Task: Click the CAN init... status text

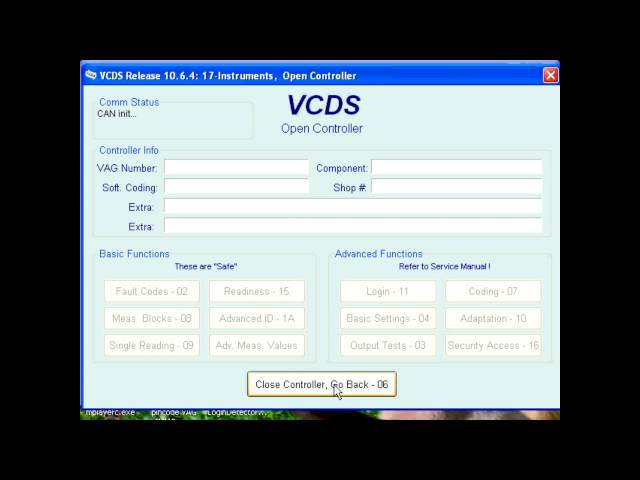Action: (x=117, y=114)
